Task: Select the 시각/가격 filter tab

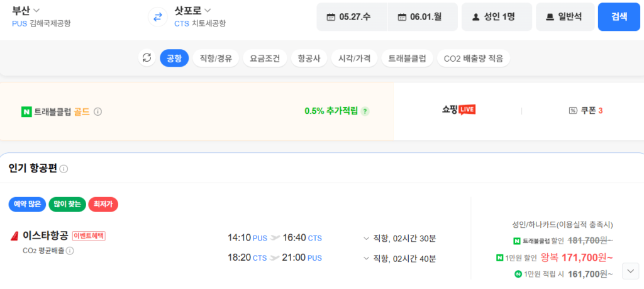Action: coord(354,59)
